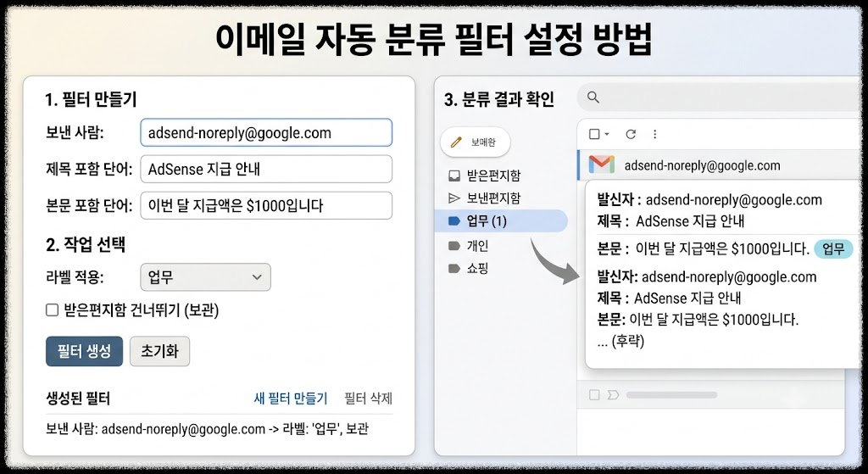The width and height of the screenshot is (868, 474).
Task: Click the 3. 분류 결과 확인 heading
Action: pos(498,100)
